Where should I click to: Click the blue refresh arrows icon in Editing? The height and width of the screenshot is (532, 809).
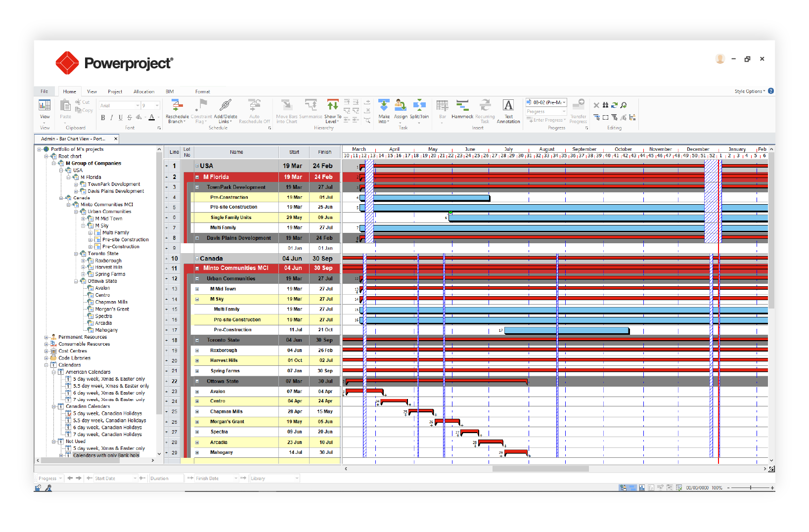pos(614,105)
